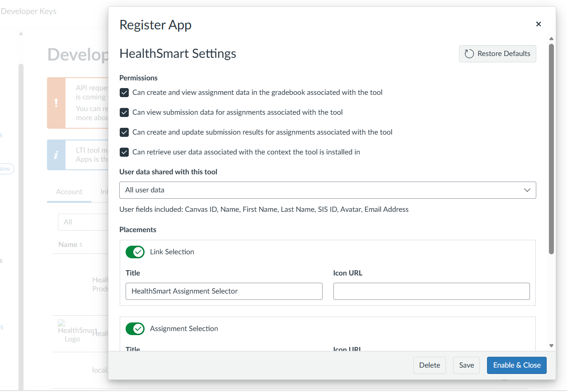The width and height of the screenshot is (567, 392).
Task: Click the HealthSmart Logo image
Action: point(72,332)
